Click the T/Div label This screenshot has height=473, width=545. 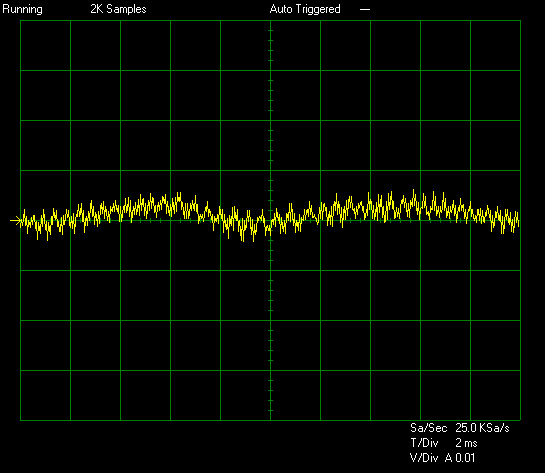424,443
